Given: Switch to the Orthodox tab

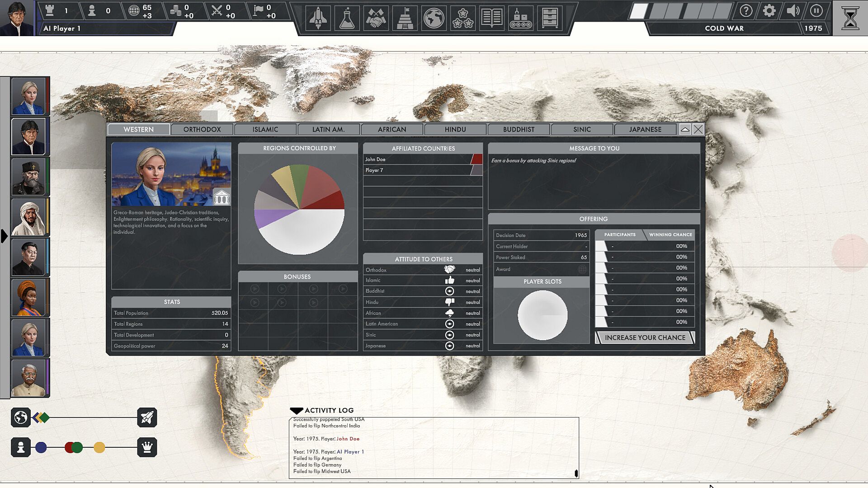Looking at the screenshot, I should [202, 130].
